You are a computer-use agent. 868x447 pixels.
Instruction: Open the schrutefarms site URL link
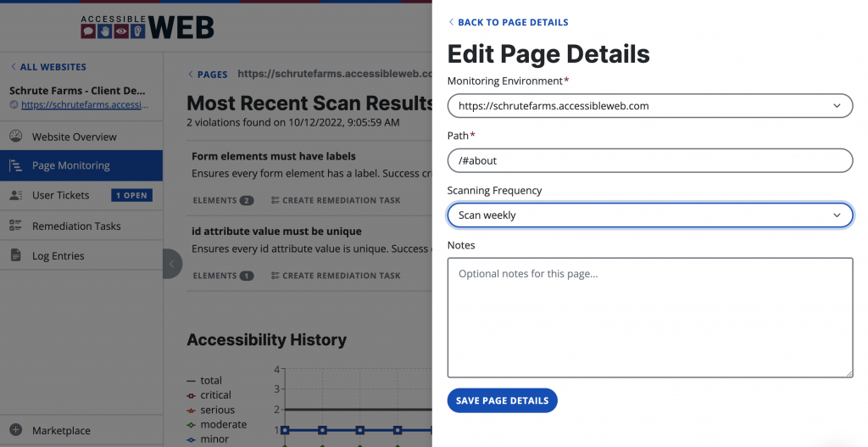pyautogui.click(x=85, y=104)
